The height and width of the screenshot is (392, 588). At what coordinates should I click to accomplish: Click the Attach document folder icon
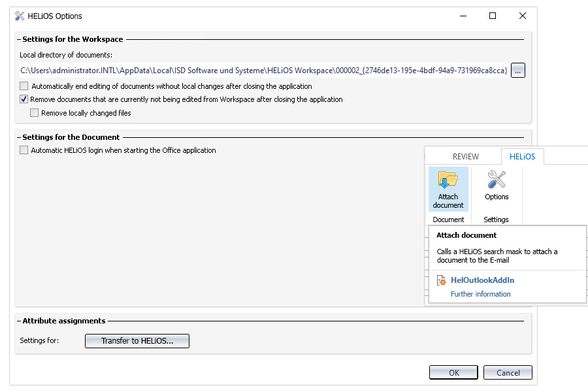[x=448, y=180]
